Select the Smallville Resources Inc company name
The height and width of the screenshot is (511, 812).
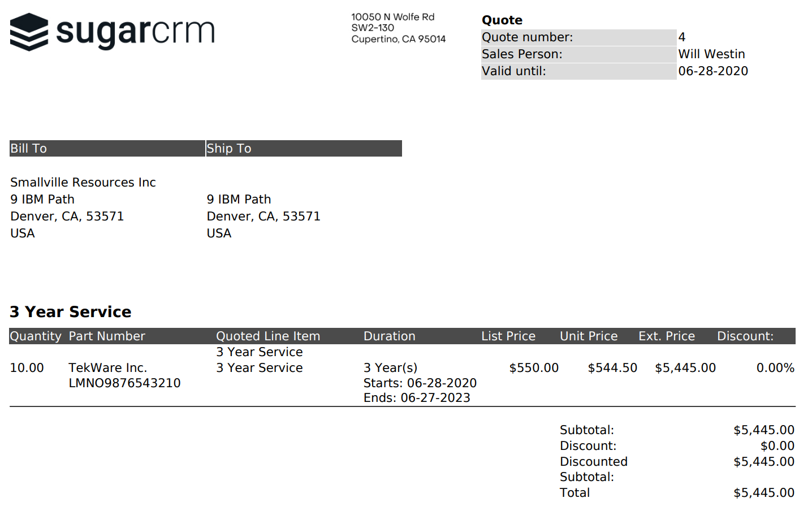83,183
